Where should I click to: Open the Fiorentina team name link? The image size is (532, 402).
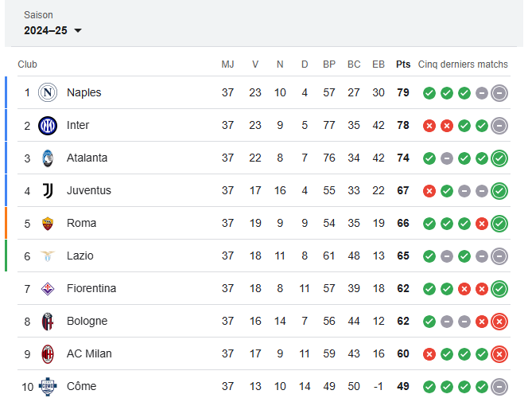91,288
